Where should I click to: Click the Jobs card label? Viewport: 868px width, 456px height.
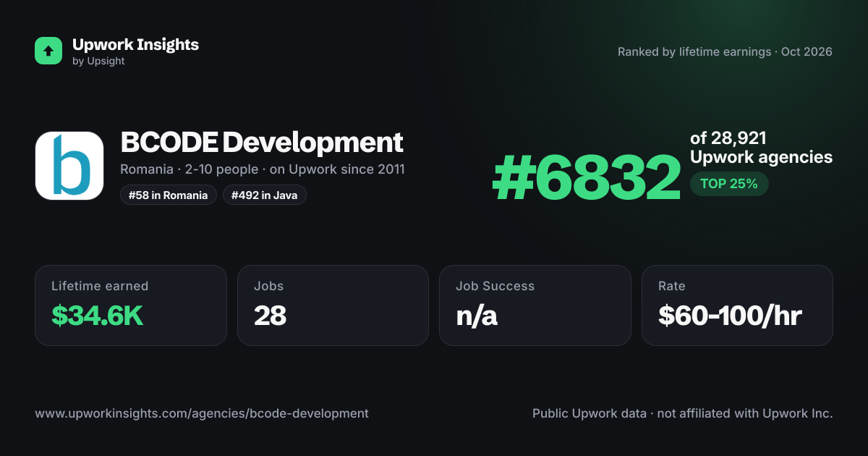tap(268, 286)
